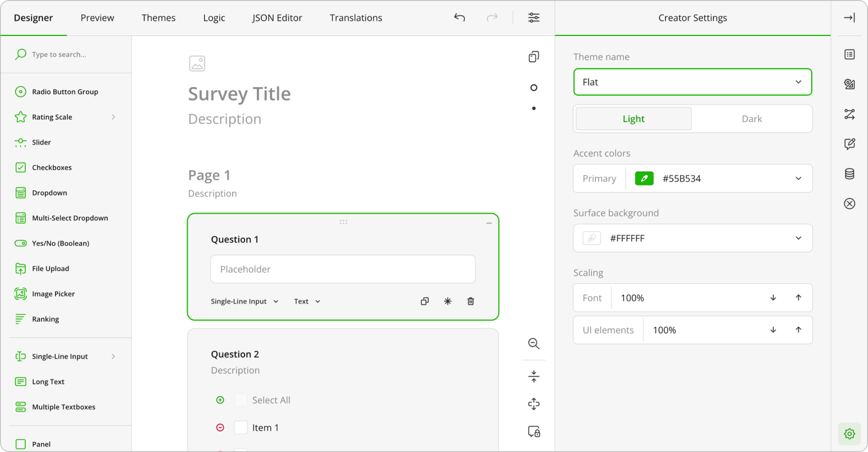Click the undo arrow icon

[459, 17]
